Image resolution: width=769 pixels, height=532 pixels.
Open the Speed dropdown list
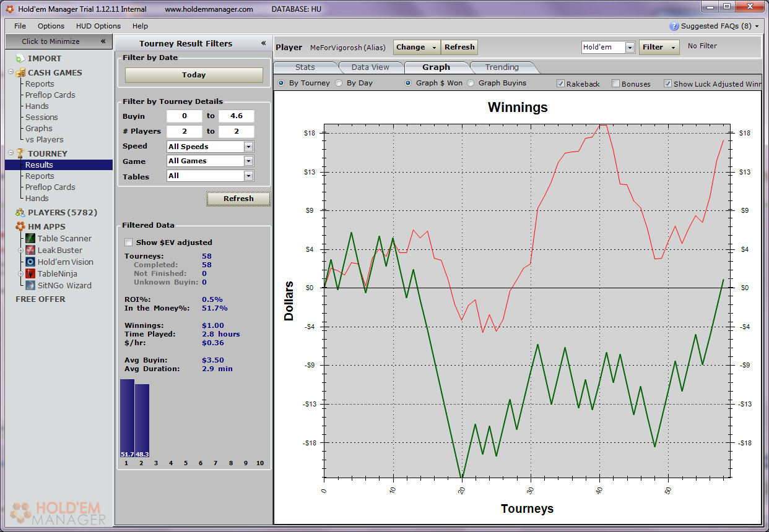click(x=248, y=147)
